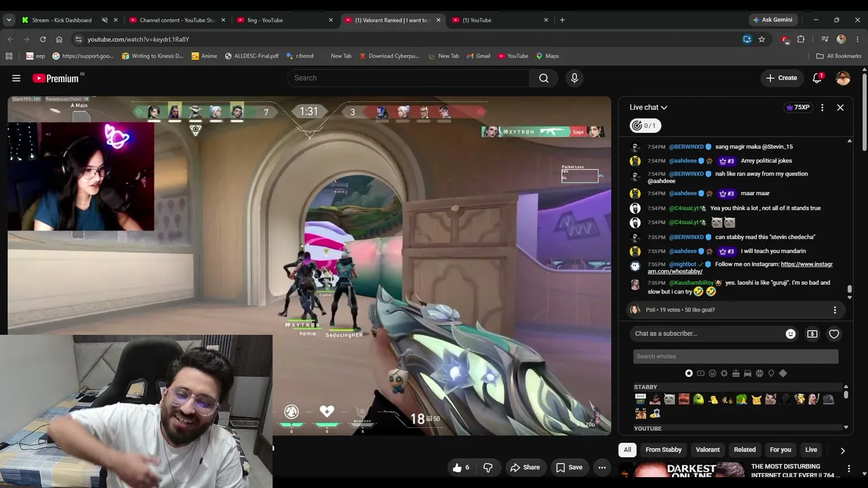Click the Search emotes field
Viewport: 868px width, 488px height.
pyautogui.click(x=736, y=357)
